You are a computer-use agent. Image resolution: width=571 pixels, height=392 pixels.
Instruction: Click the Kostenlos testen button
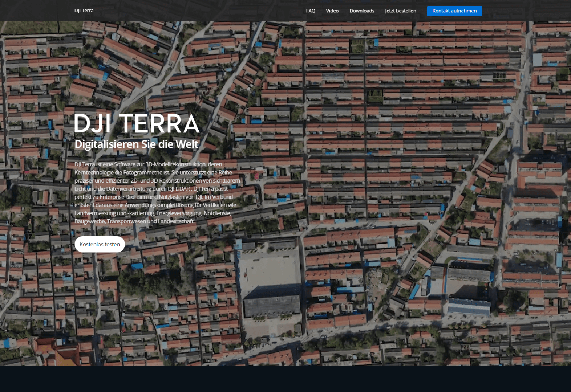pos(100,244)
